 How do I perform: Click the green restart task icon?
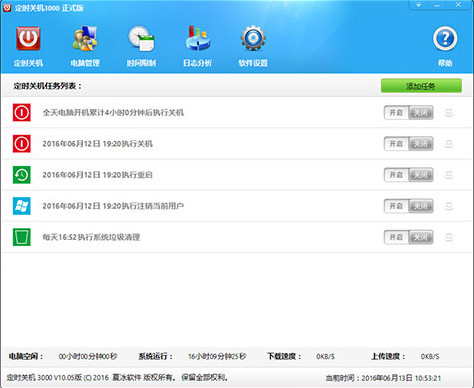coord(22,175)
